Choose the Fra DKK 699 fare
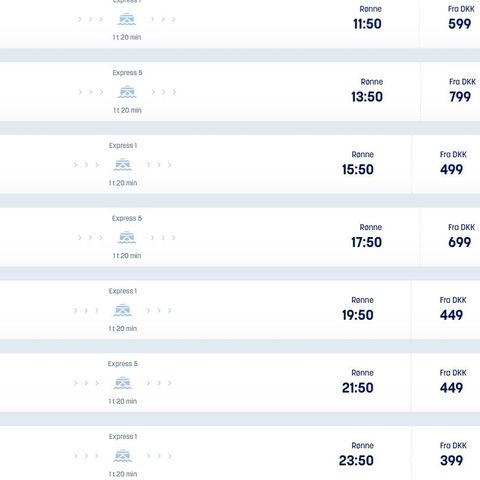 [461, 236]
